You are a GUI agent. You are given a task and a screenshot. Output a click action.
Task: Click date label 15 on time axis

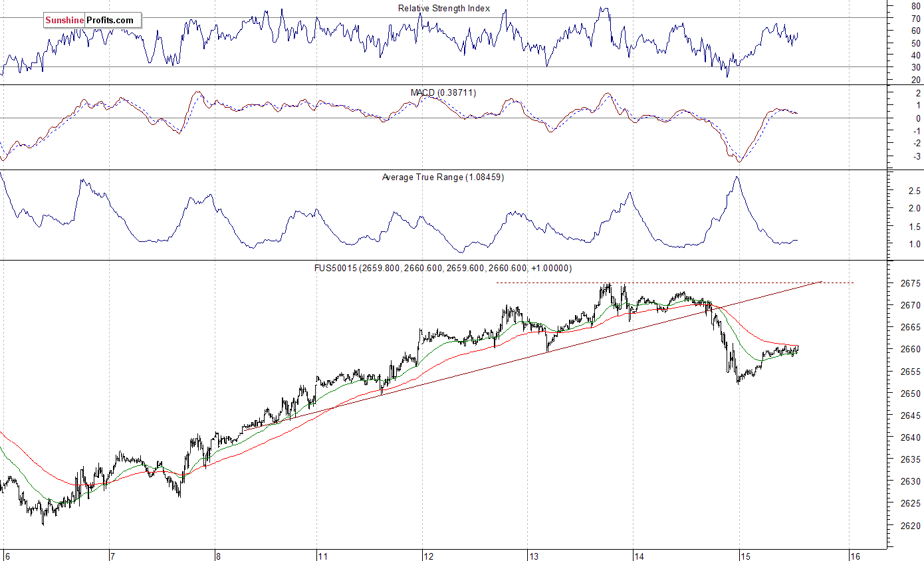pos(745,556)
